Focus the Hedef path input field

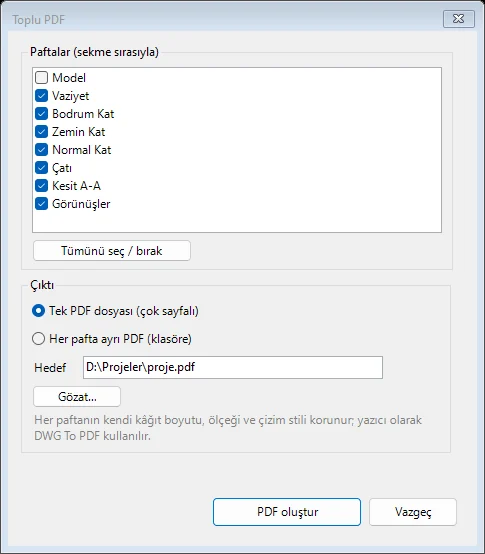pyautogui.click(x=233, y=367)
